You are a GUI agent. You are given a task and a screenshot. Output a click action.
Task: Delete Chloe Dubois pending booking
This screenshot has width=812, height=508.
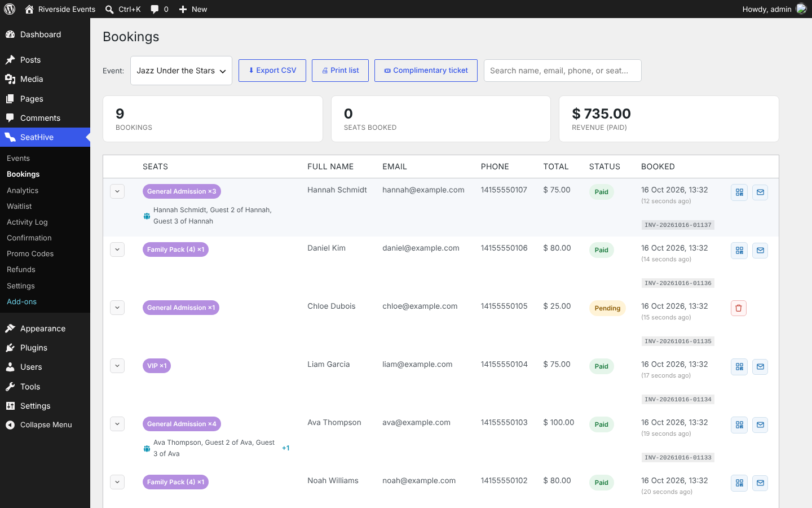click(x=739, y=308)
